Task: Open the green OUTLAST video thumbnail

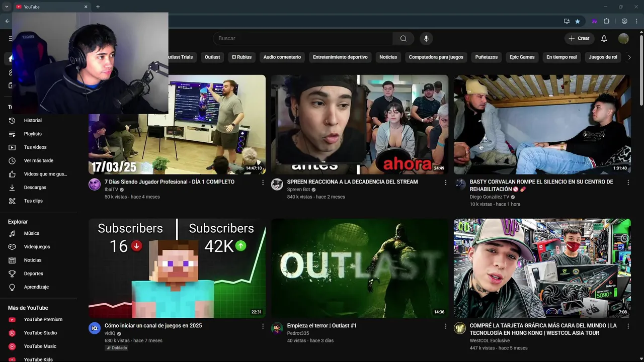Action: pyautogui.click(x=360, y=268)
